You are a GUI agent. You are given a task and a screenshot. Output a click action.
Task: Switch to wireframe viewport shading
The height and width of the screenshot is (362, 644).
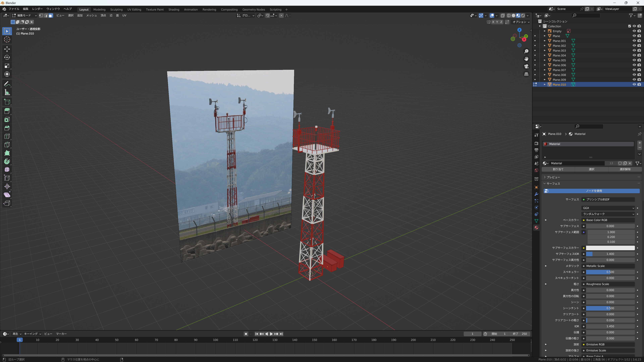click(x=508, y=15)
